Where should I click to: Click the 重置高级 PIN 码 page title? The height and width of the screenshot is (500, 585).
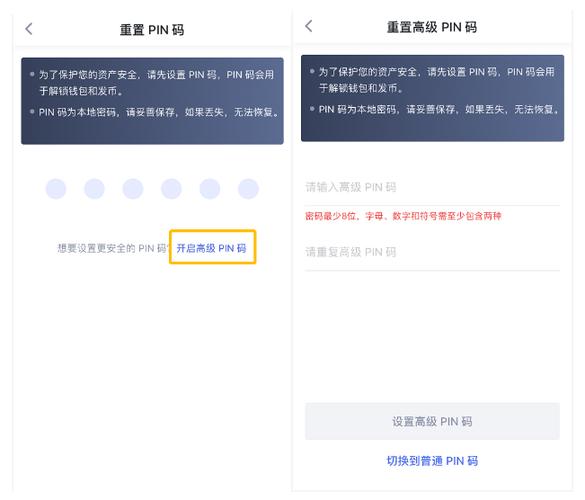432,27
